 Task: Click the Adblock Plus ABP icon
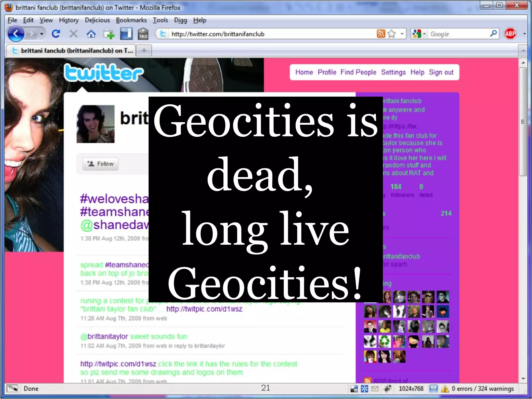pyautogui.click(x=510, y=34)
